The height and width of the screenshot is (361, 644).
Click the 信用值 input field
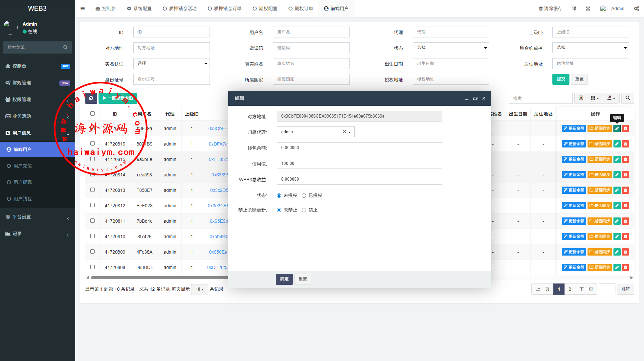pyautogui.click(x=359, y=164)
